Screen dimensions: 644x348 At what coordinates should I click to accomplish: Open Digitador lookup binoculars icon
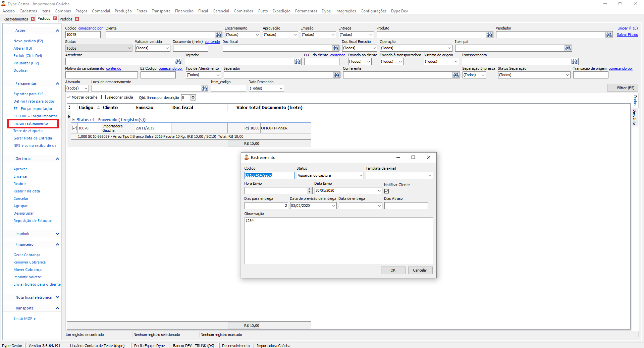tap(298, 62)
